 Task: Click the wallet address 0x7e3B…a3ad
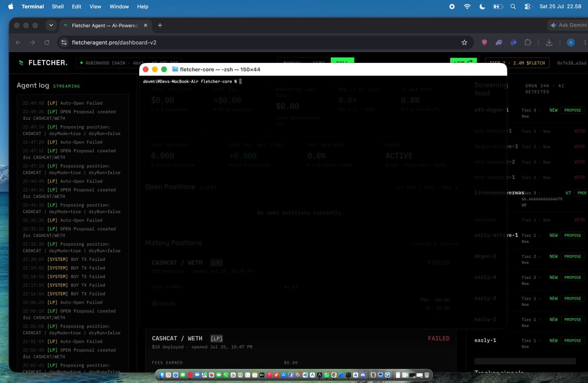(571, 63)
